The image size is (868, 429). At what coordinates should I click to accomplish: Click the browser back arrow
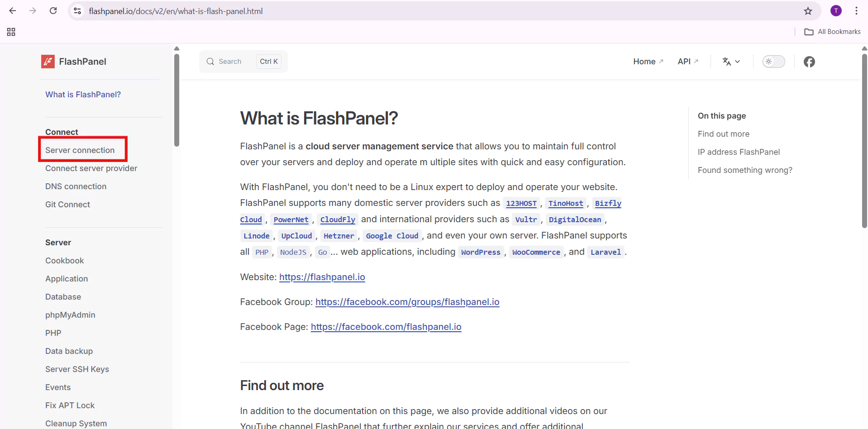point(13,11)
